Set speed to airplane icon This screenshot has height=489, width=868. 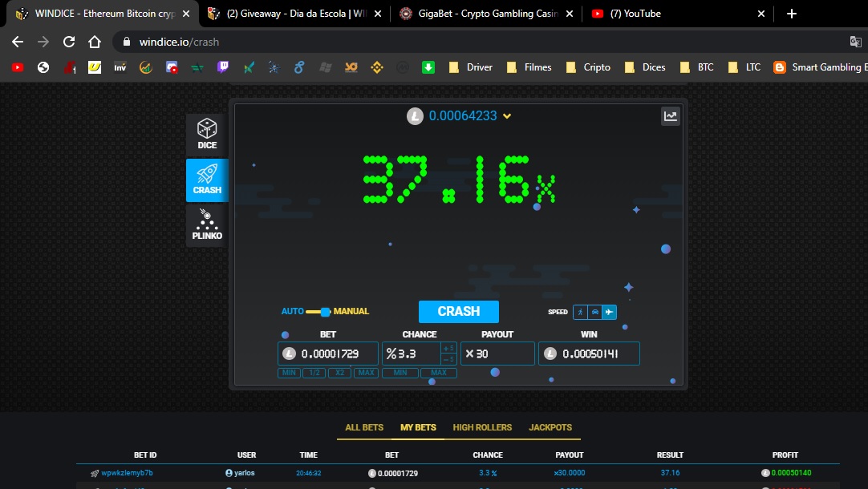pyautogui.click(x=610, y=312)
